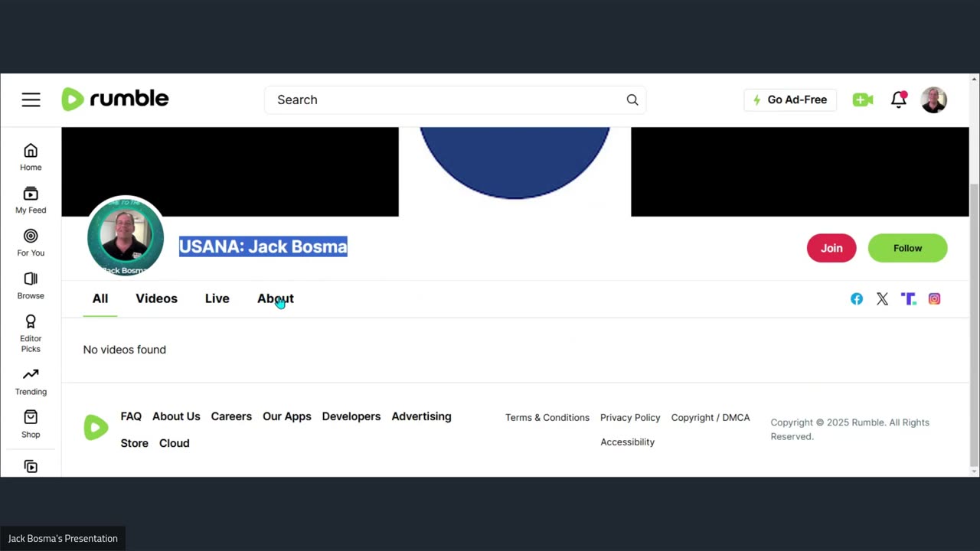Switch to the Videos tab

pos(156,298)
